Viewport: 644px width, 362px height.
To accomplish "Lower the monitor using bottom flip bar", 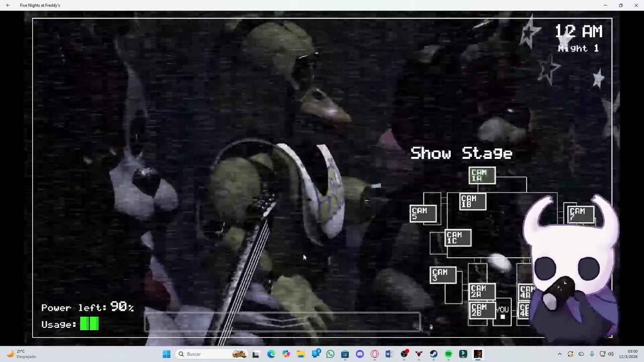I will (282, 322).
